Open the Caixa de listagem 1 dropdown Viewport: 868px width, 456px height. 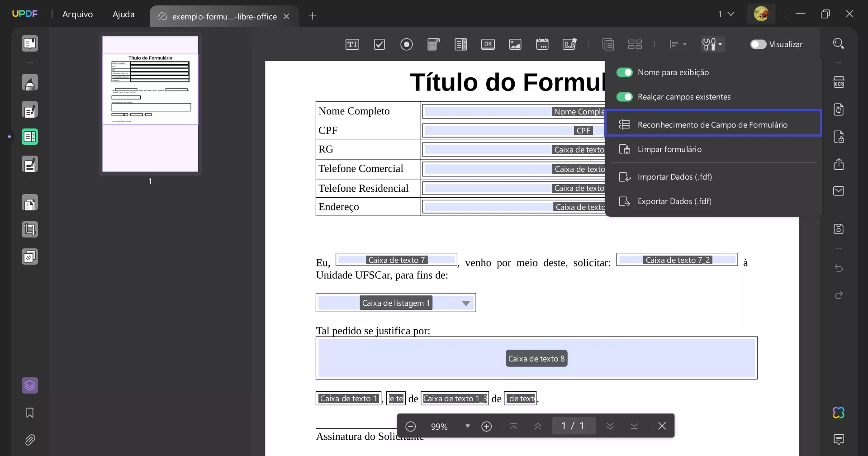[x=466, y=303]
